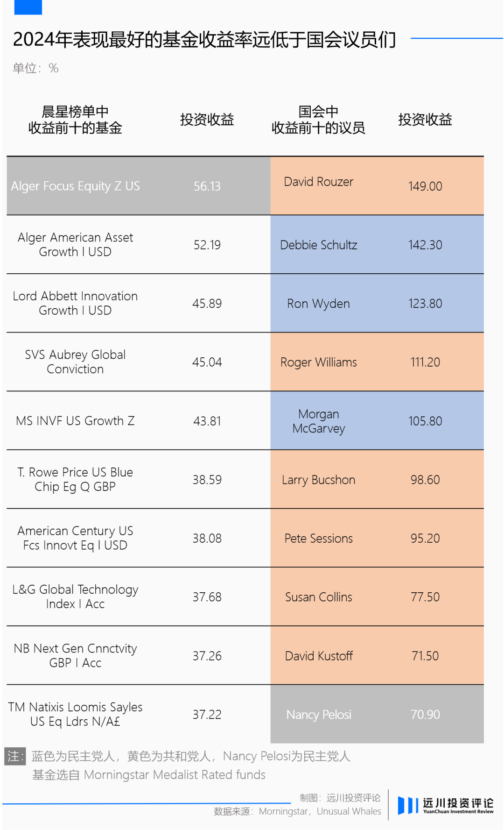Click the chart title about 2024 fund returns
The image size is (504, 830).
coord(204,40)
